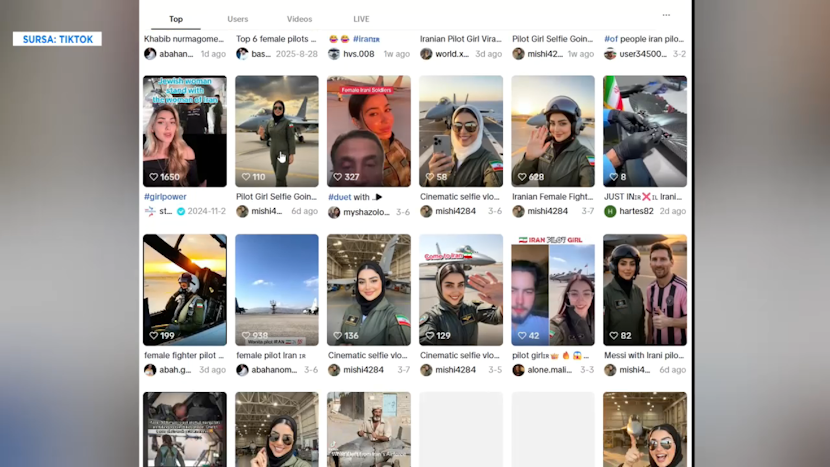Open the #girlpower hashtag link
The image size is (830, 467).
pyautogui.click(x=165, y=196)
